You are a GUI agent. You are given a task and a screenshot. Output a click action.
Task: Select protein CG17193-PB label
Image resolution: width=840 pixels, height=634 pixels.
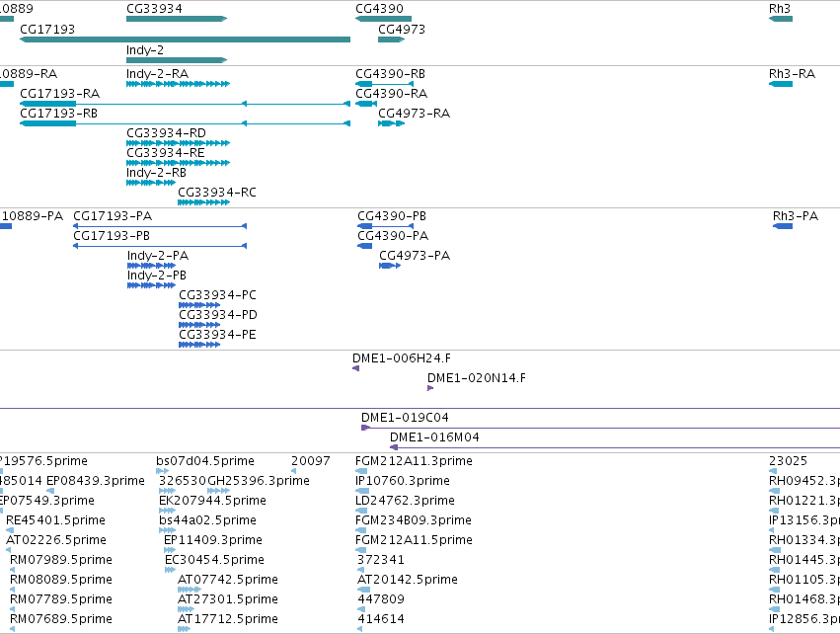click(112, 236)
